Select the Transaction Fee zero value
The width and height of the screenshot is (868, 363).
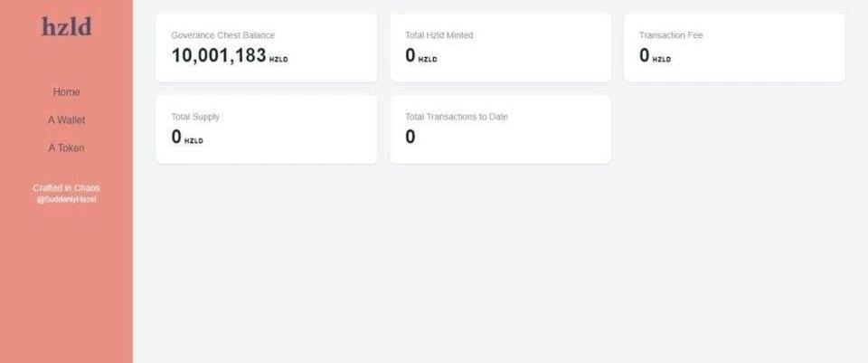point(645,56)
